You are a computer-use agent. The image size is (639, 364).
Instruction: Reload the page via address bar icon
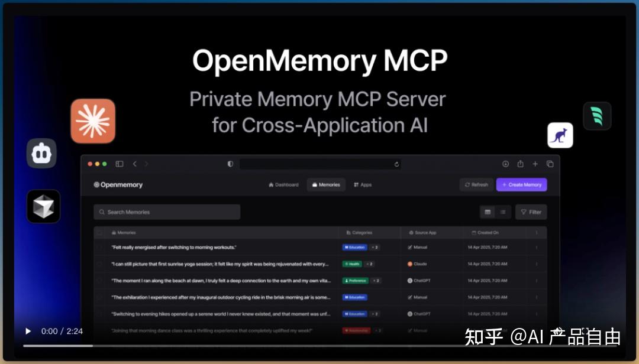(396, 164)
